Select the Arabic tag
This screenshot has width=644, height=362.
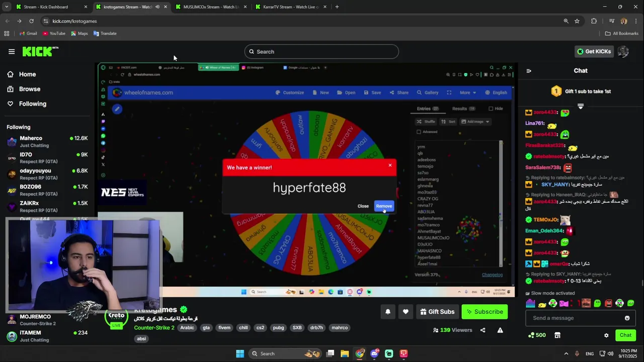[x=187, y=328]
